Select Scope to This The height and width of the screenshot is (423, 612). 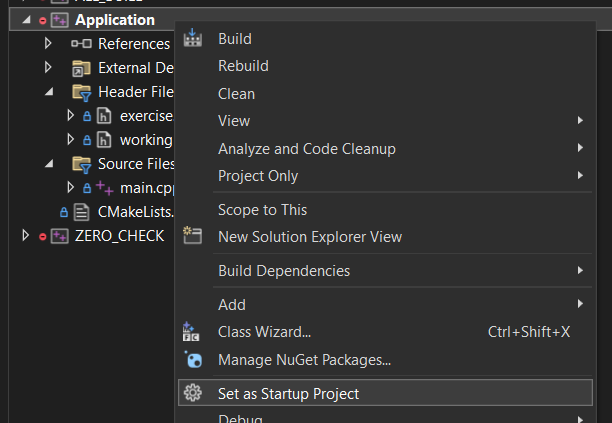tap(385, 210)
